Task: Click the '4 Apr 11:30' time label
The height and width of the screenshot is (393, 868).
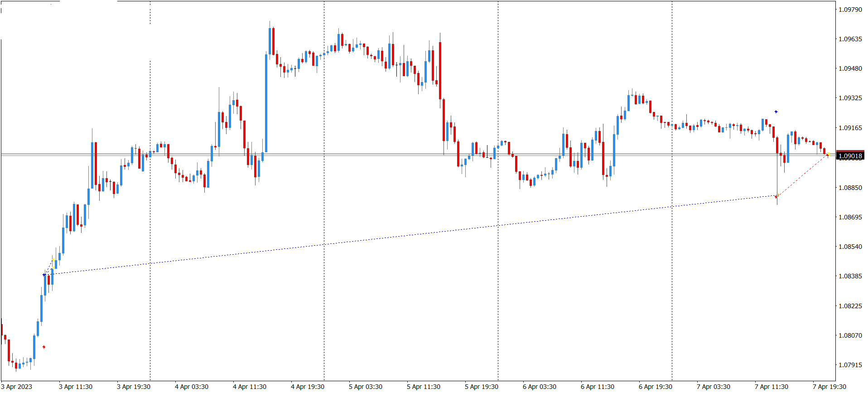Action: pos(250,387)
